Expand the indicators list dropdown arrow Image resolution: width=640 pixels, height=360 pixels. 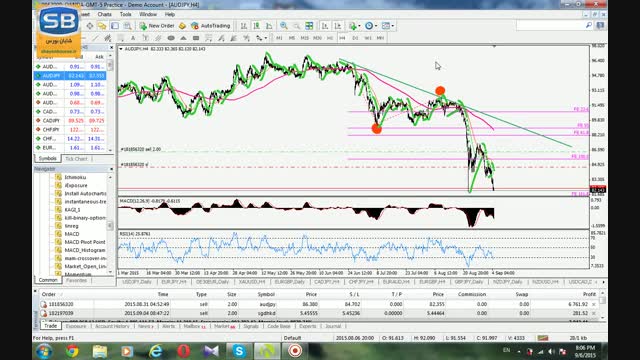tap(359, 26)
